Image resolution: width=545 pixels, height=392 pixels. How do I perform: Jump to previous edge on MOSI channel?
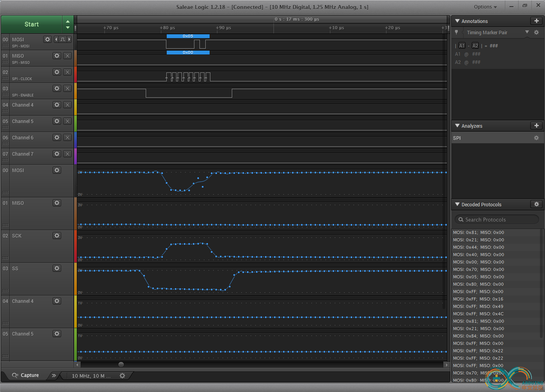(x=56, y=39)
